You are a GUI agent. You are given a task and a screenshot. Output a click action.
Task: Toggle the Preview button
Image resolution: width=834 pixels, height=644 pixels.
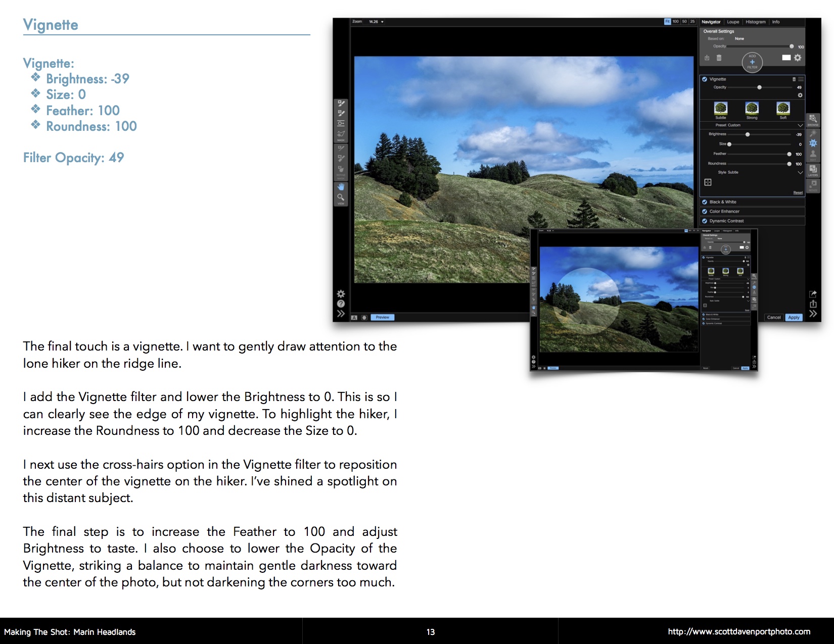(383, 318)
